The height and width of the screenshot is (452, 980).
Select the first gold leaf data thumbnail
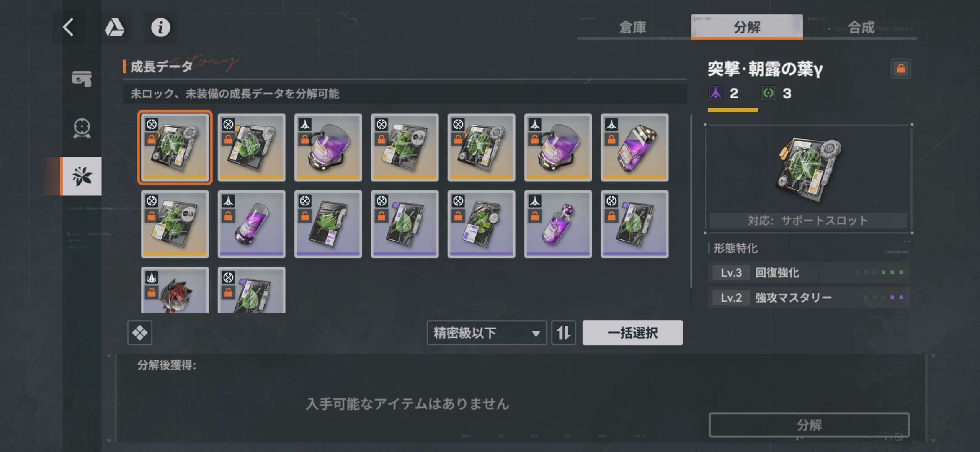pos(175,147)
